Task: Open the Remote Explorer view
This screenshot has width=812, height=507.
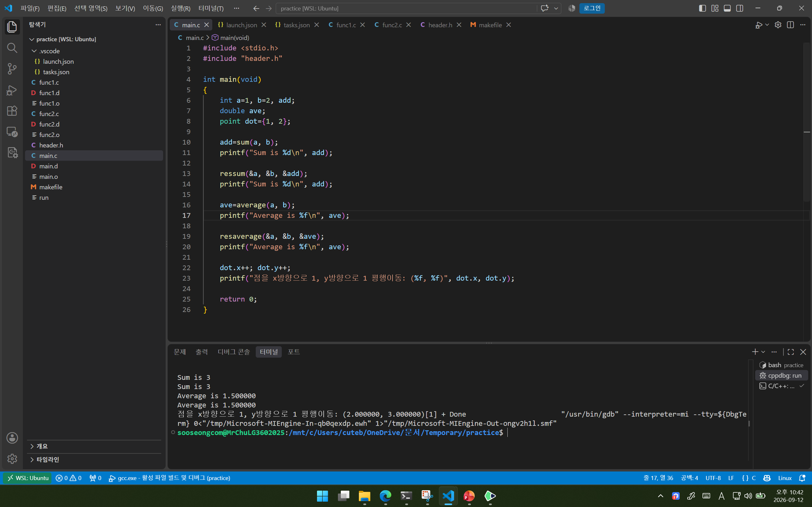Action: pyautogui.click(x=12, y=132)
